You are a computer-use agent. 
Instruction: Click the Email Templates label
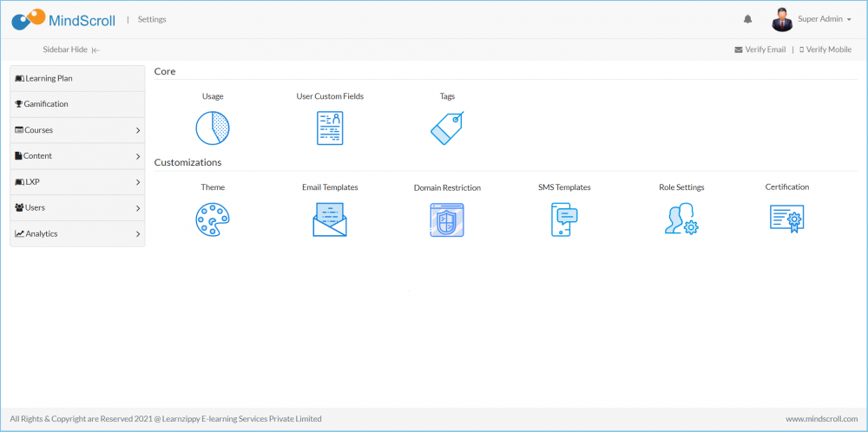(x=330, y=187)
